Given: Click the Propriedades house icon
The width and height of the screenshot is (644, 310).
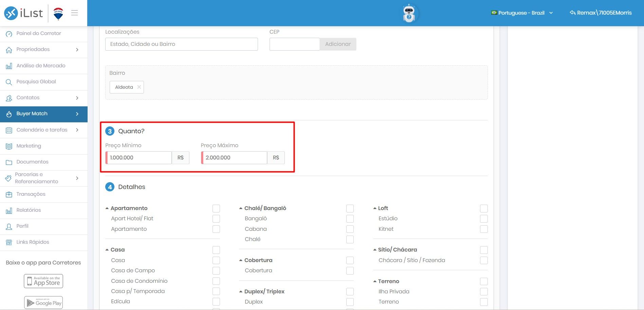Looking at the screenshot, I should pyautogui.click(x=9, y=50).
